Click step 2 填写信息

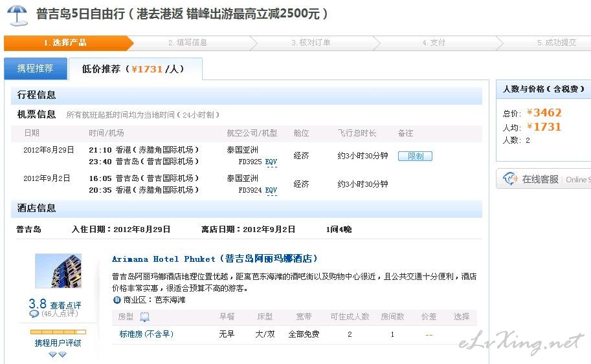coord(188,43)
